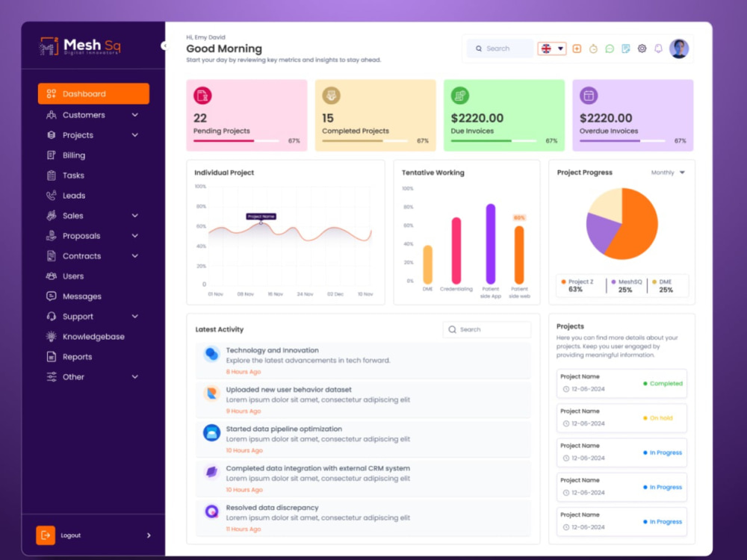
Task: Open the settings gear icon
Action: (x=642, y=49)
